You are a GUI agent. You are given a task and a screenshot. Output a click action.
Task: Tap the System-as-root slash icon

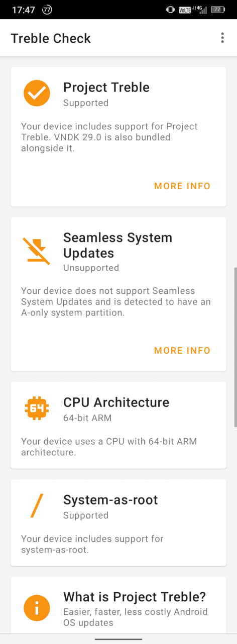[37, 506]
